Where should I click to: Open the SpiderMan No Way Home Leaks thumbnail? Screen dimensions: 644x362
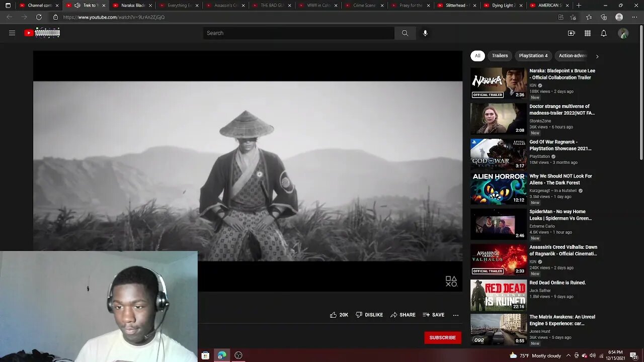pyautogui.click(x=499, y=224)
